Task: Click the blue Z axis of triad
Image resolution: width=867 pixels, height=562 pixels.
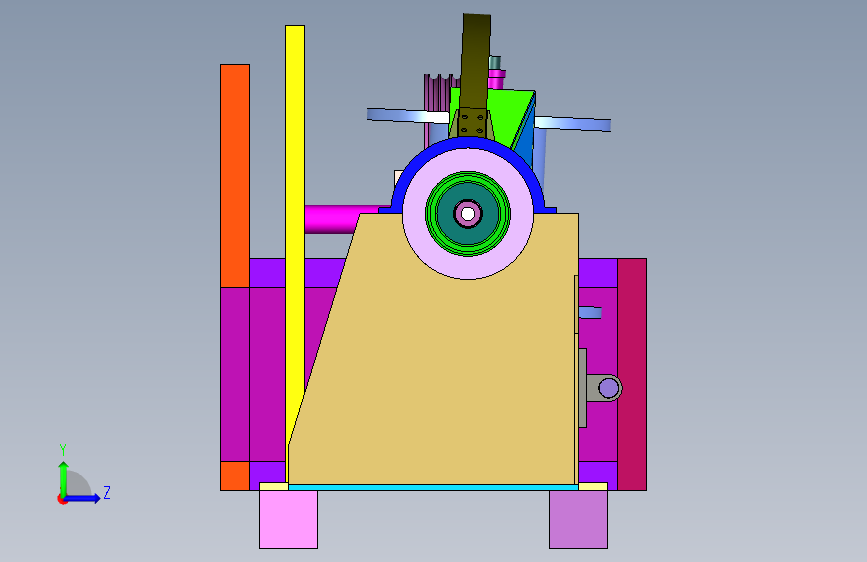Action: click(83, 498)
